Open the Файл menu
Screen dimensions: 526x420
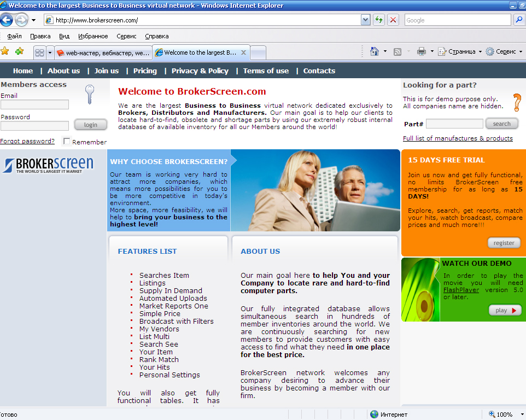pos(14,36)
